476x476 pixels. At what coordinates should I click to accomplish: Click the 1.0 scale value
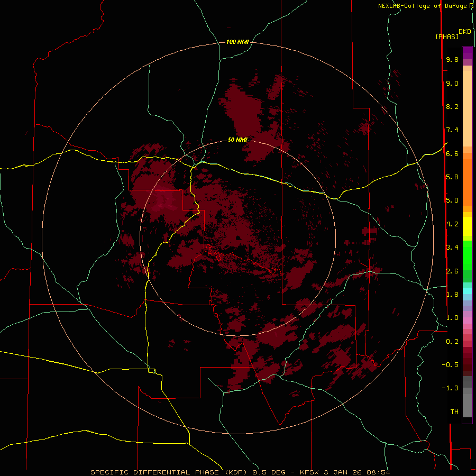coord(452,318)
